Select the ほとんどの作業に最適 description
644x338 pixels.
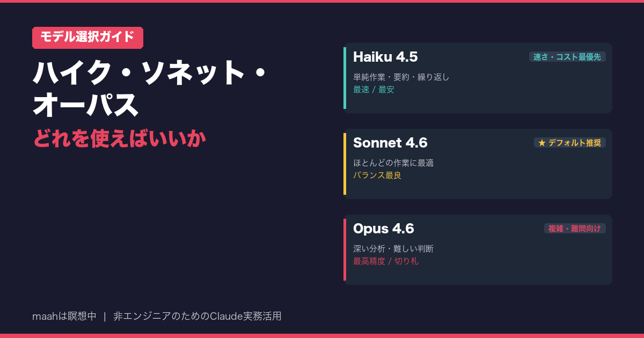tap(393, 163)
